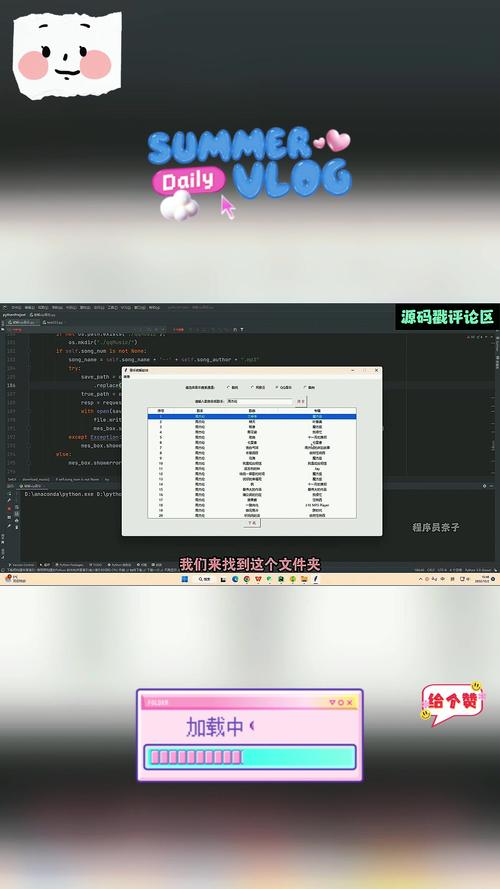This screenshot has width=500, height=889.
Task: Choose the rightmost music source radio option
Action: pos(310,388)
